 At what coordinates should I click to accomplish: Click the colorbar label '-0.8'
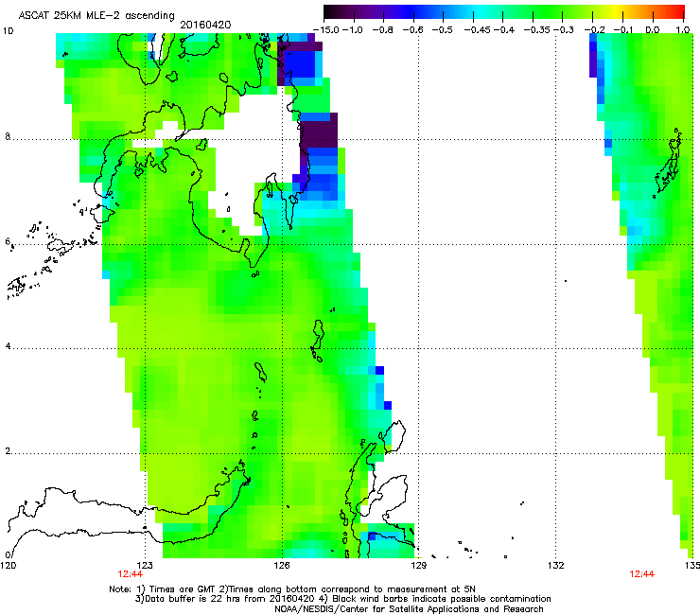click(383, 30)
